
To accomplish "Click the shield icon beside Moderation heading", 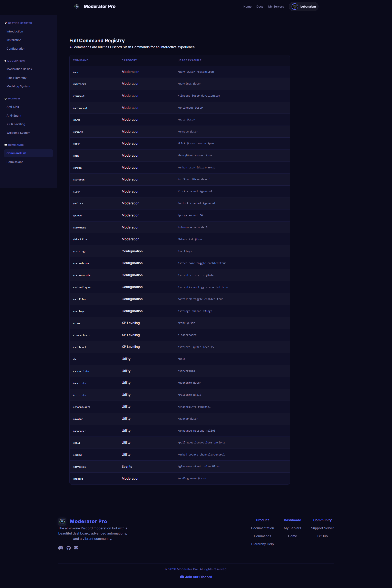I will [5, 61].
